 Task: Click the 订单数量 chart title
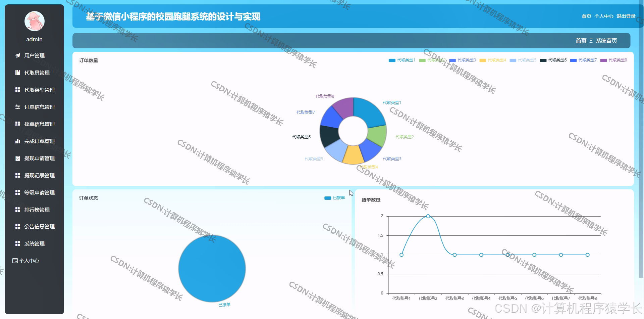(89, 60)
